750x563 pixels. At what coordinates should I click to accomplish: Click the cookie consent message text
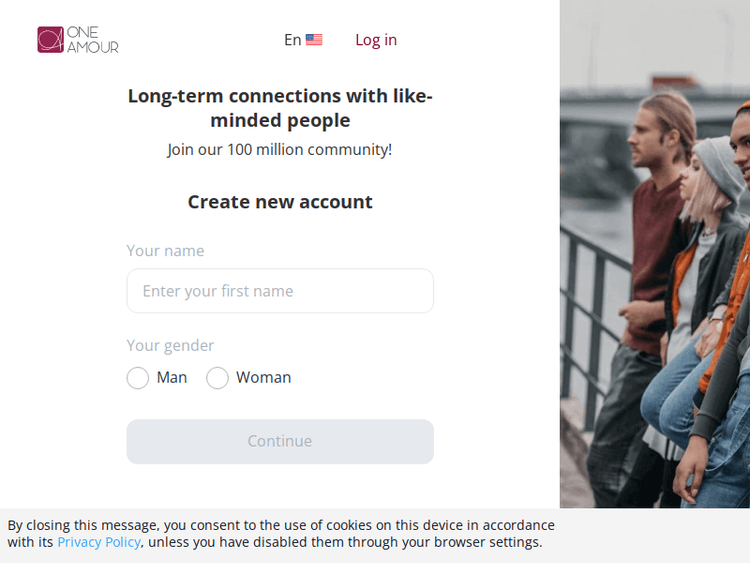[x=280, y=525]
